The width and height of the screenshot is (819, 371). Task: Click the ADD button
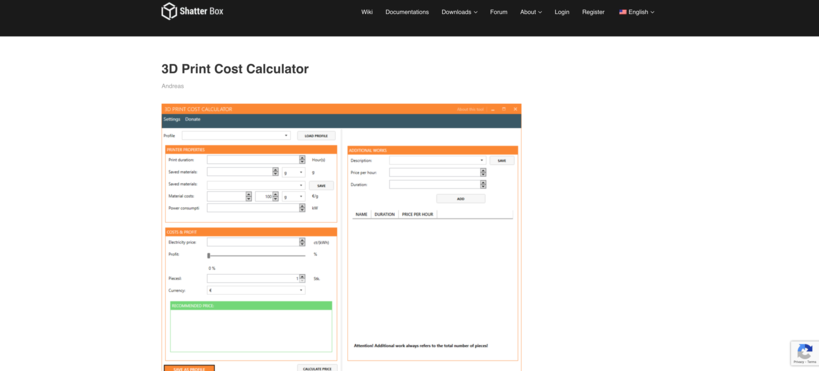tap(461, 199)
